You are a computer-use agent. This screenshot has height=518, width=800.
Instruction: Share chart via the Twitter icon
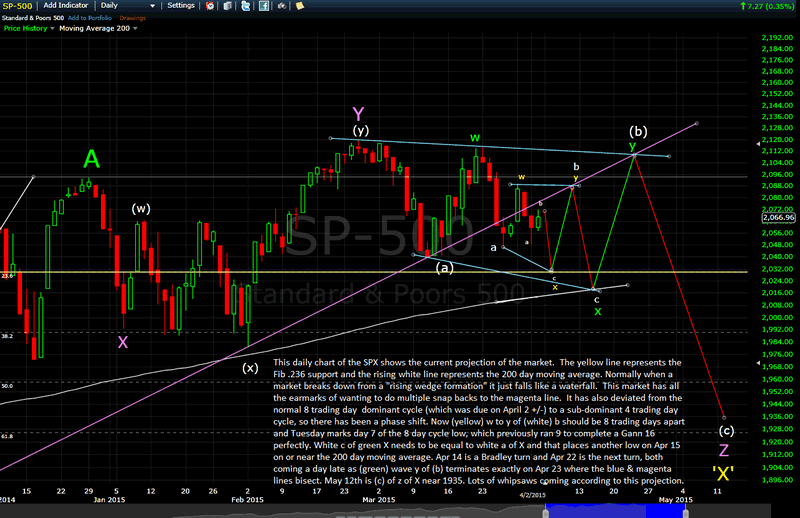pyautogui.click(x=245, y=6)
